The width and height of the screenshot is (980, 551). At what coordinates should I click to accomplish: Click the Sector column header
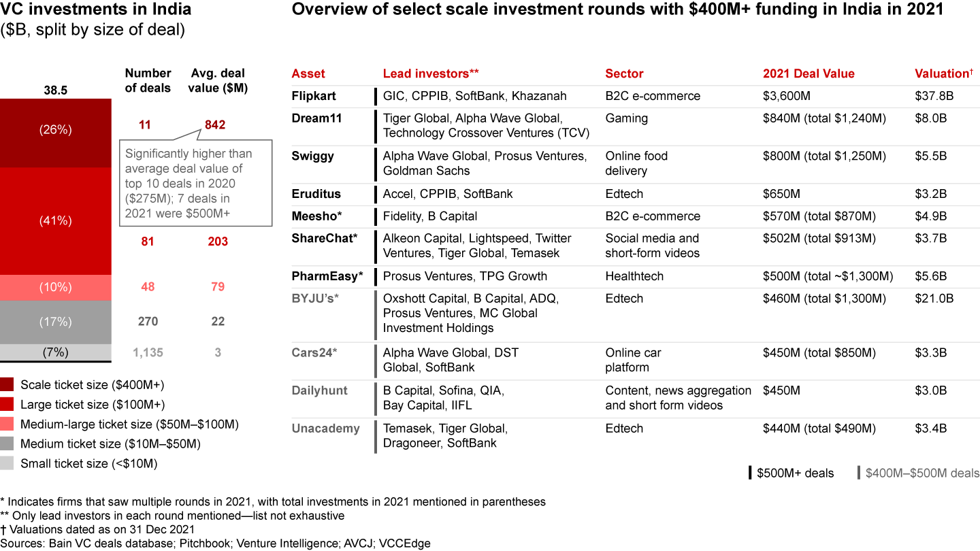tap(624, 73)
